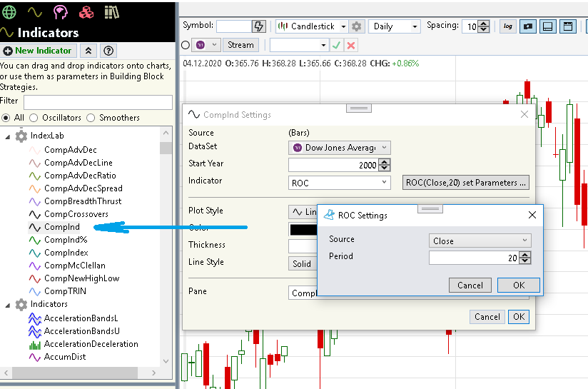Open the DataSet Dow Jones Average dropdown
588x389 pixels.
[x=340, y=148]
